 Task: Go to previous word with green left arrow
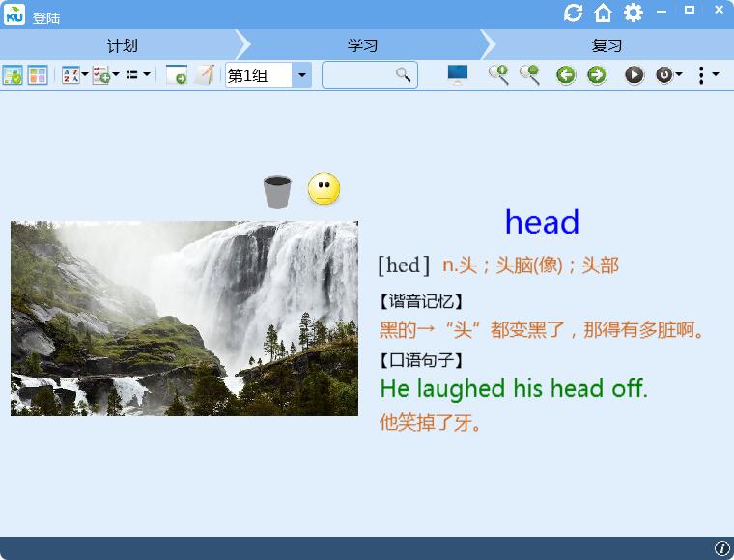tap(566, 75)
